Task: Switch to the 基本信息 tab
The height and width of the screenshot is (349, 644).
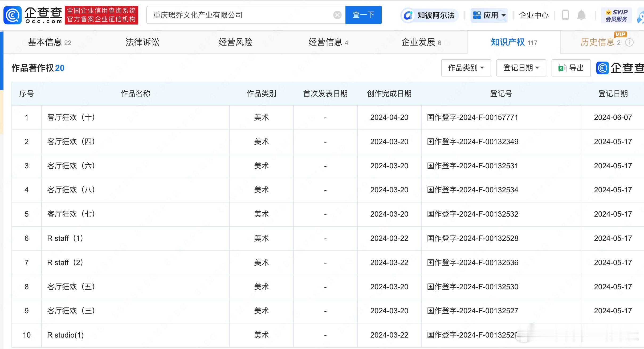Action: tap(50, 42)
